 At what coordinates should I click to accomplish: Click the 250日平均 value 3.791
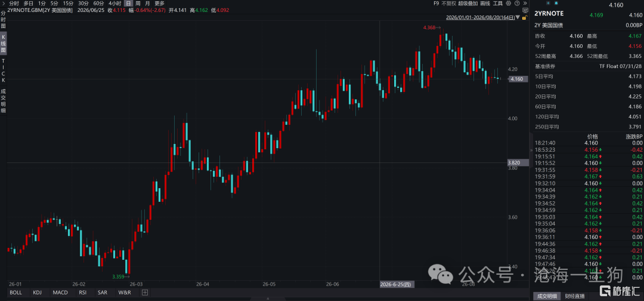coord(634,127)
